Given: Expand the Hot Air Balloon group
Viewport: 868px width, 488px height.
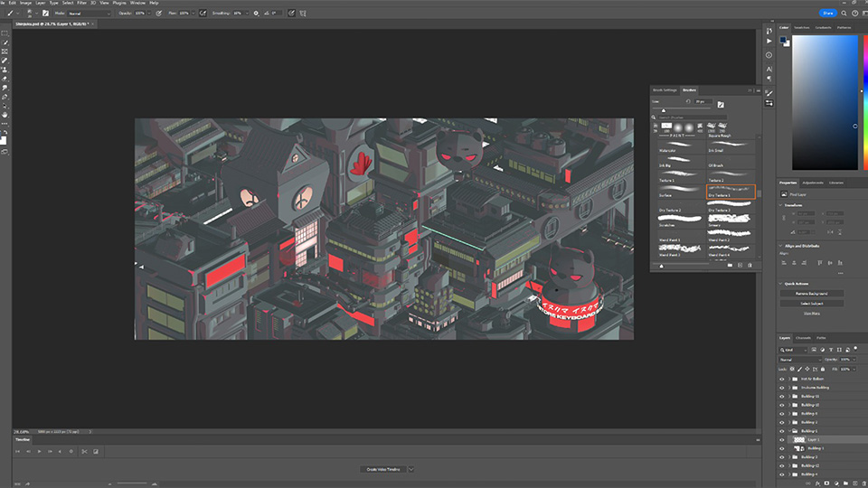Looking at the screenshot, I should [790, 378].
